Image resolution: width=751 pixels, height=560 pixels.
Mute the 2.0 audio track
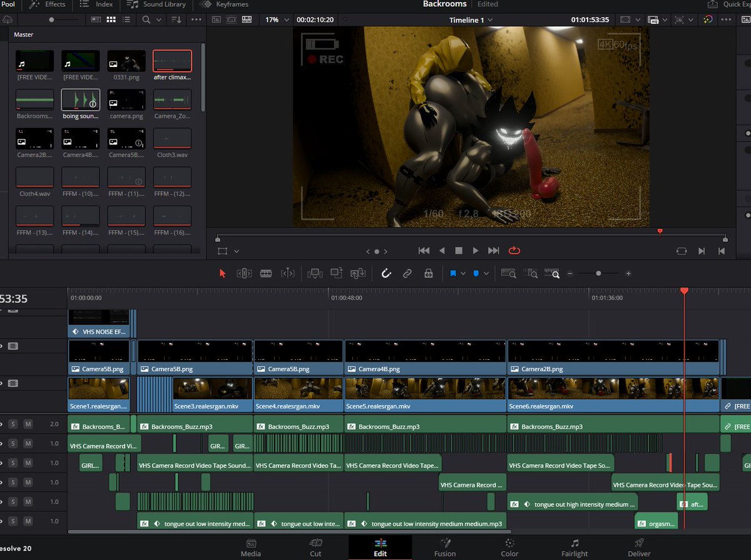tap(28, 424)
